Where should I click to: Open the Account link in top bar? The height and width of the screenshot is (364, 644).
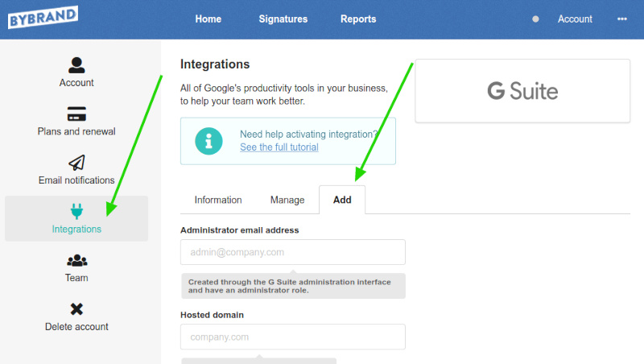tap(575, 19)
